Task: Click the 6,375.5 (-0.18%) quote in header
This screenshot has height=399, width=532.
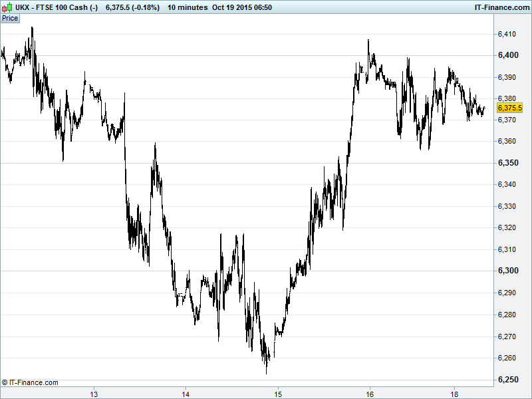Action: tap(133, 7)
